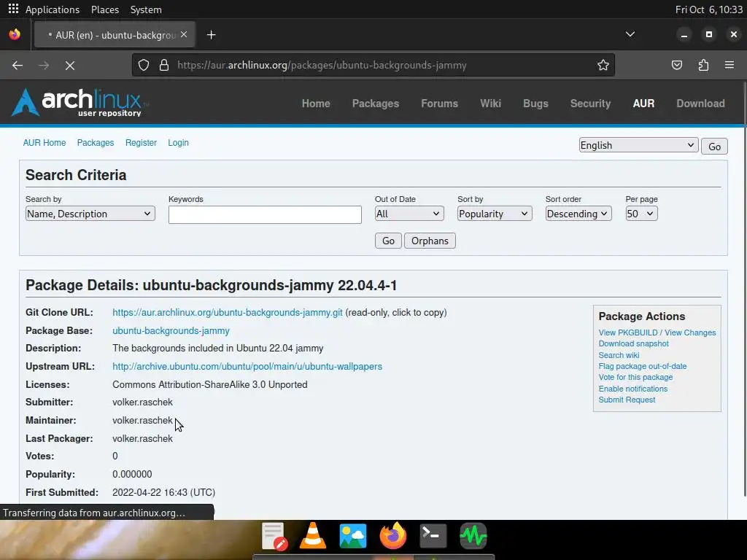Open the Extensions puzzle icon
Image resolution: width=747 pixels, height=560 pixels.
[x=703, y=65]
